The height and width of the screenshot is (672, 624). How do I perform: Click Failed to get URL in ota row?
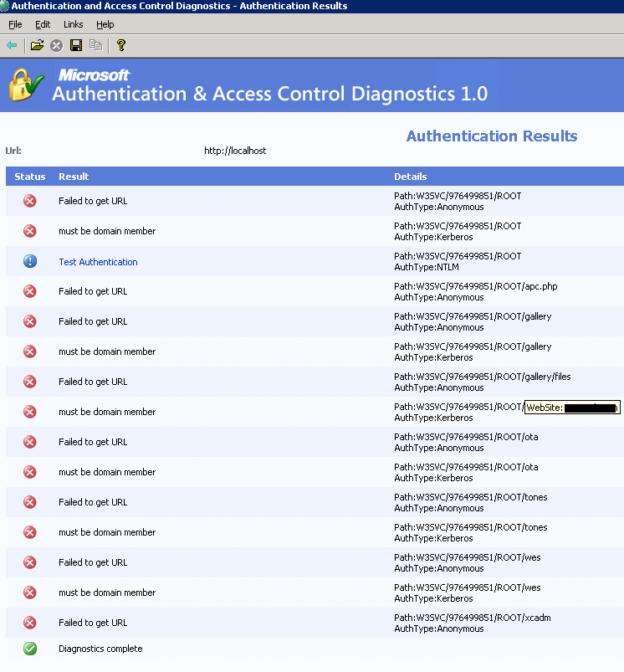point(93,442)
